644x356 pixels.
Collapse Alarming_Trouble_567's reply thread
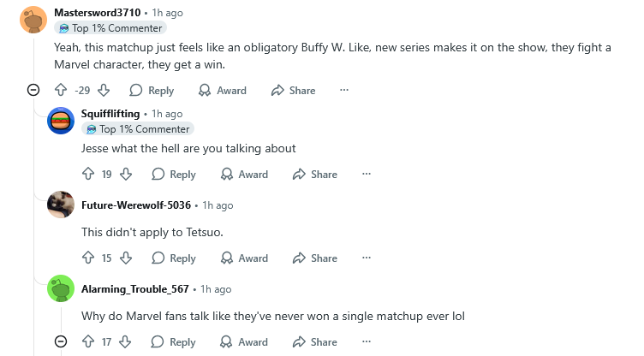61,341
